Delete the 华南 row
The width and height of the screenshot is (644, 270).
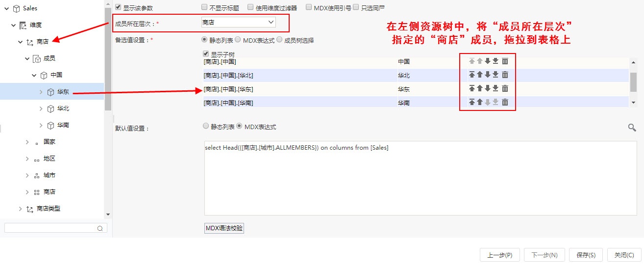point(505,102)
